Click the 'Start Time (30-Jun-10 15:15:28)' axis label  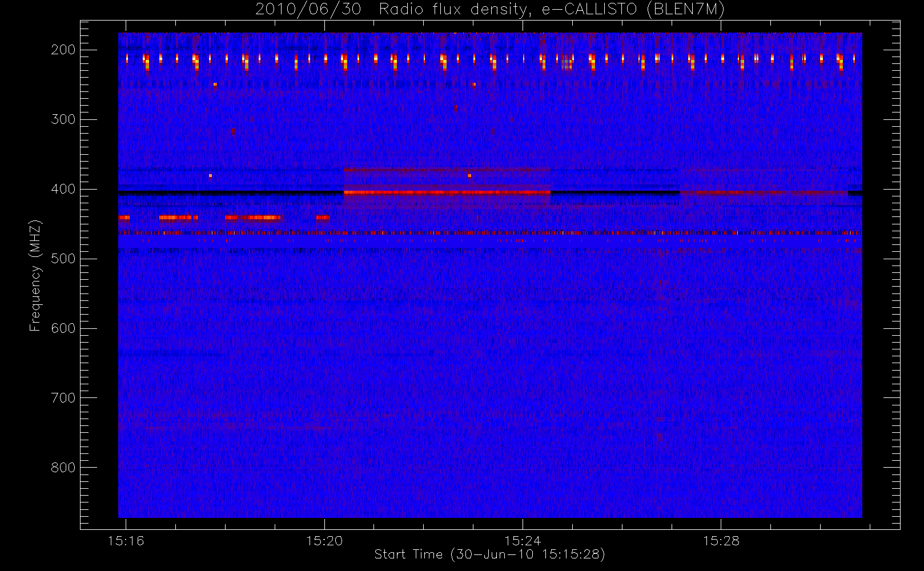tap(489, 554)
